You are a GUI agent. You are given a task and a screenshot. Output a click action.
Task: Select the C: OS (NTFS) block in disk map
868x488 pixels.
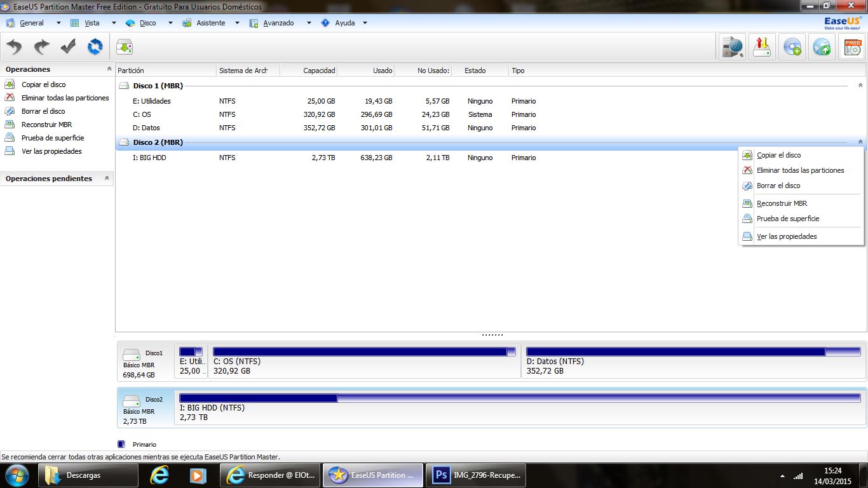tap(364, 362)
